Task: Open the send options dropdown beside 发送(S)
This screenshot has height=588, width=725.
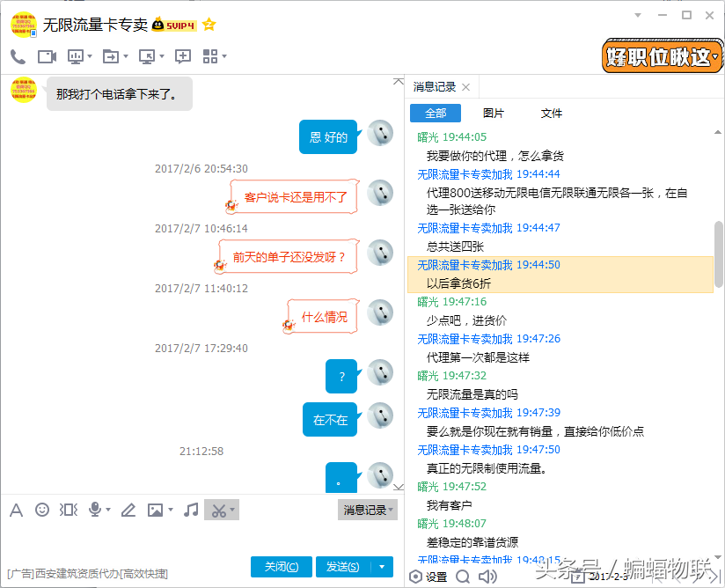Action: point(382,566)
